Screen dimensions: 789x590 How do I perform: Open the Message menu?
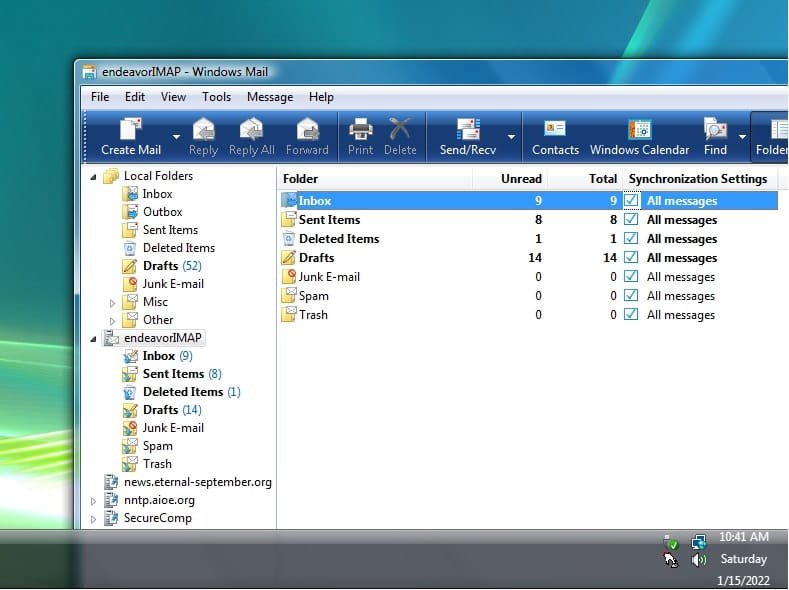[270, 97]
